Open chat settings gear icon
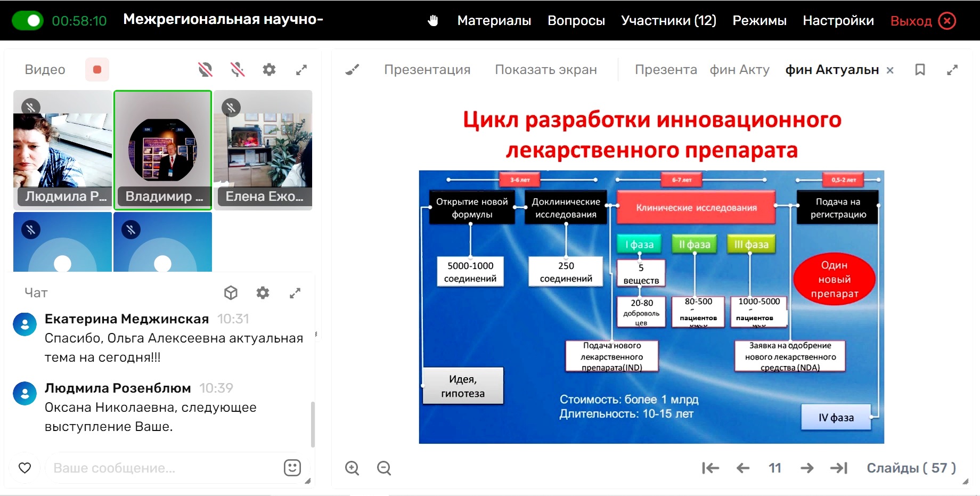 [263, 293]
